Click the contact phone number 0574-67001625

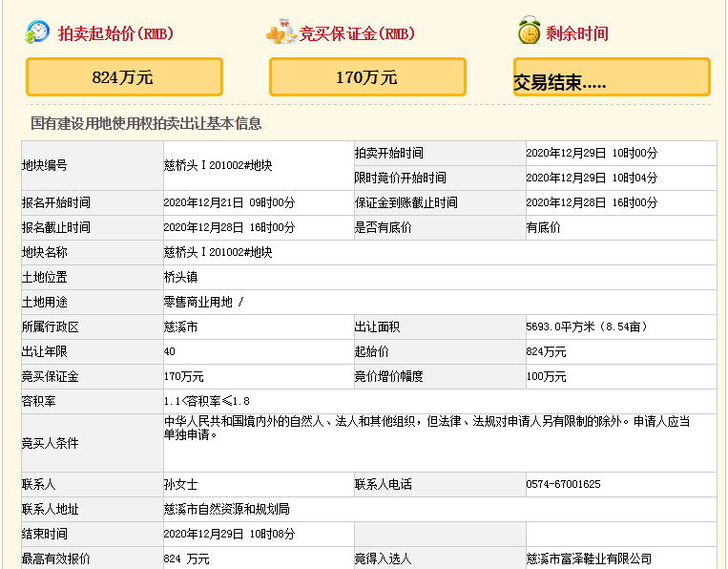[563, 484]
